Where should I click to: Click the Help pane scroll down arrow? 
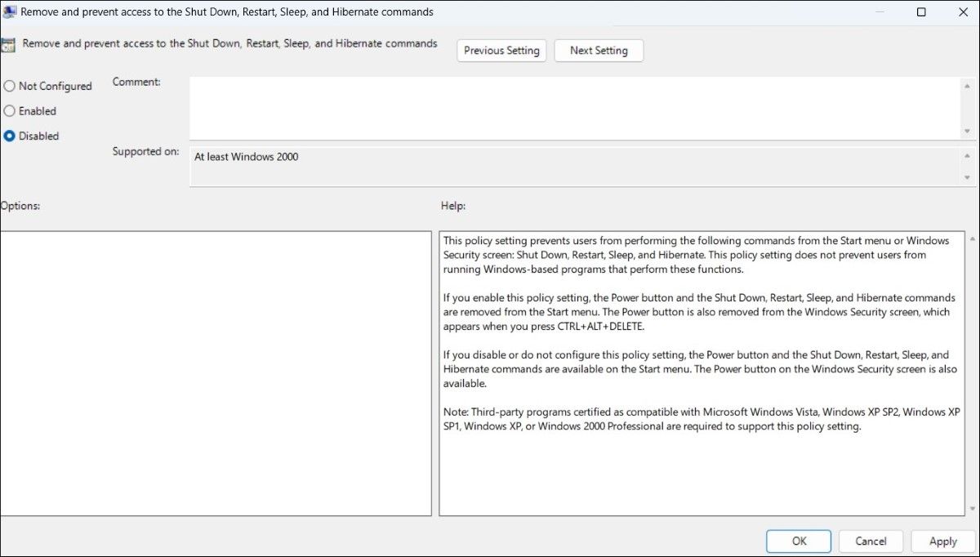click(x=971, y=508)
